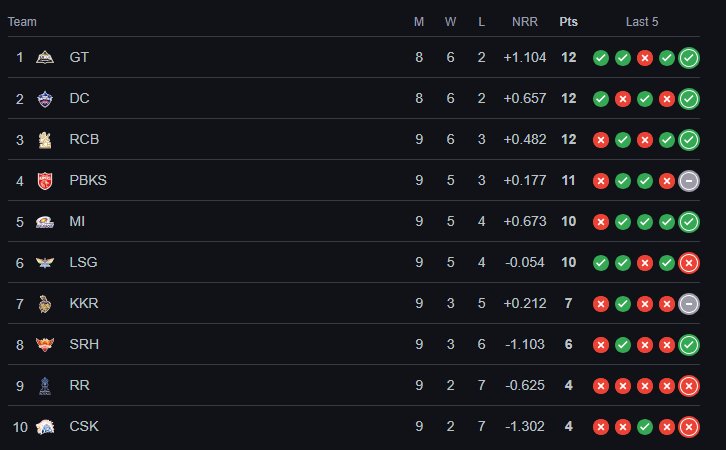Click GT's latest win result circle
The image size is (726, 450).
click(688, 58)
